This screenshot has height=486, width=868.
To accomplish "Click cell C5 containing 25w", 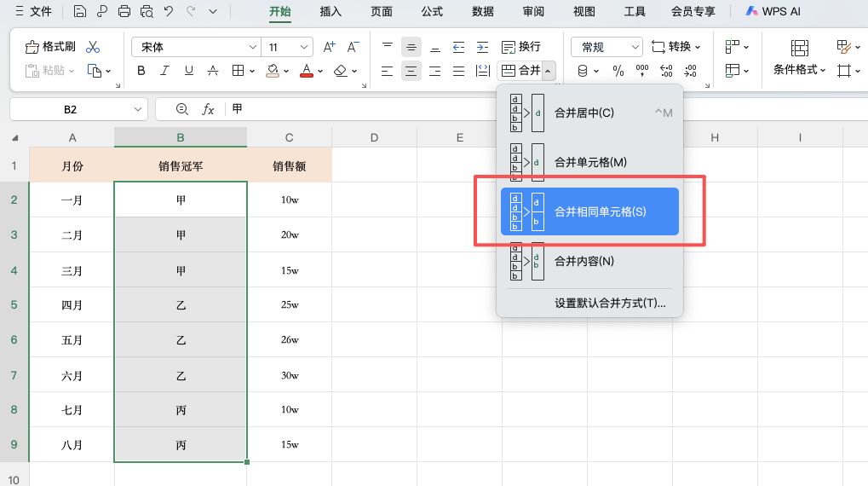I will (290, 304).
